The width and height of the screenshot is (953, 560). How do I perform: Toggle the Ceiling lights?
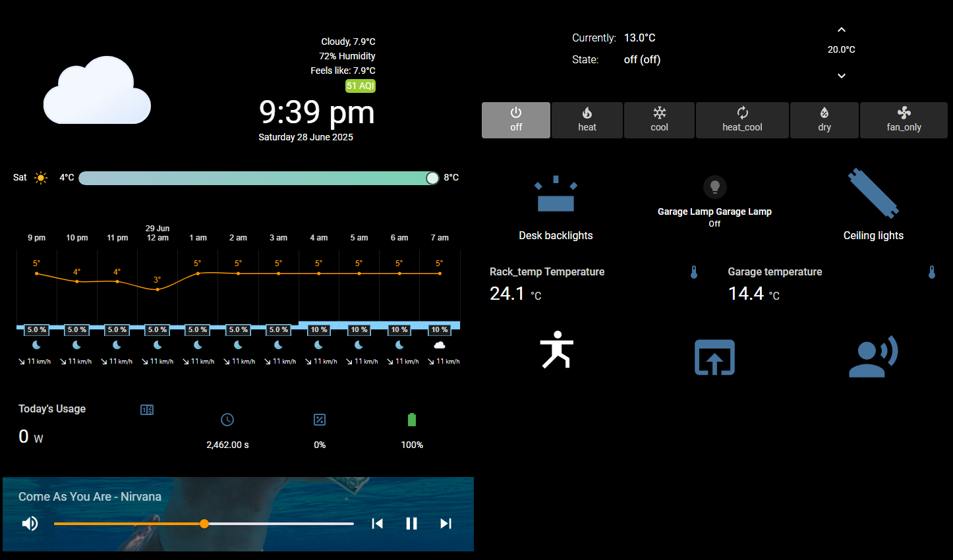click(873, 193)
